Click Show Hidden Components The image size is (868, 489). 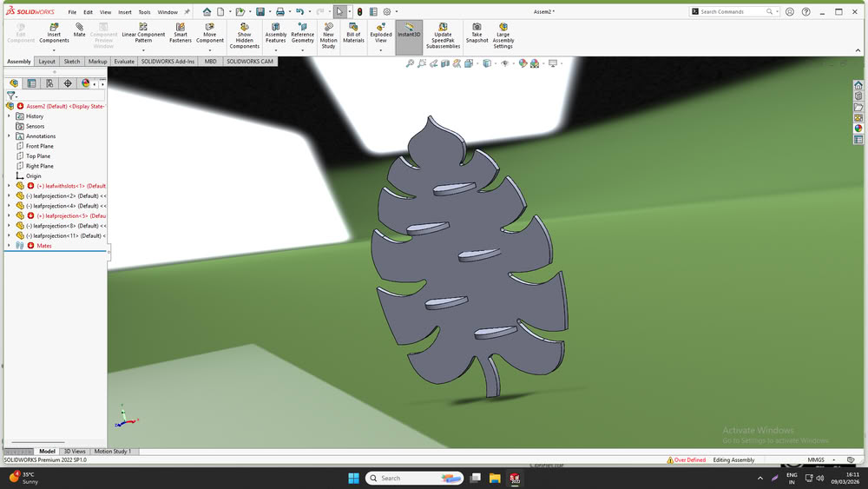pyautogui.click(x=244, y=36)
